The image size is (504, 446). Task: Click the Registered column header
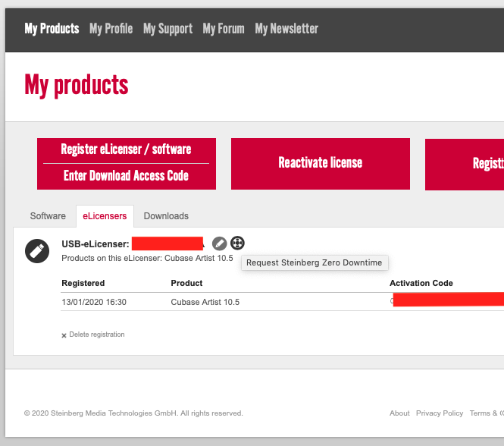click(x=83, y=283)
